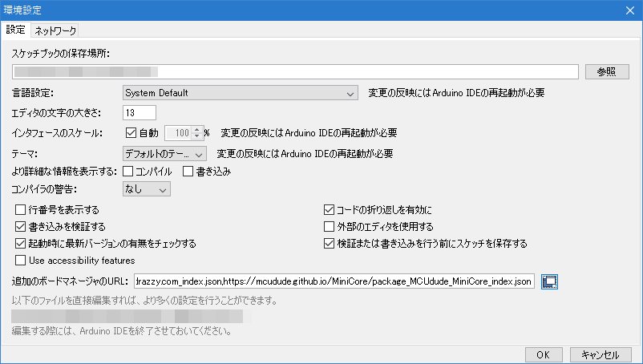Enable 行番号を表示する checkbox
The image size is (643, 364).
pos(21,210)
